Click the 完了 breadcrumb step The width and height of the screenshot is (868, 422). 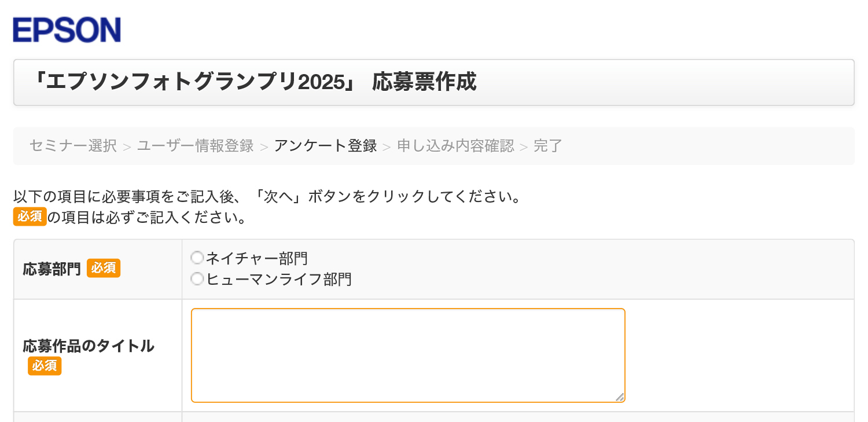547,146
